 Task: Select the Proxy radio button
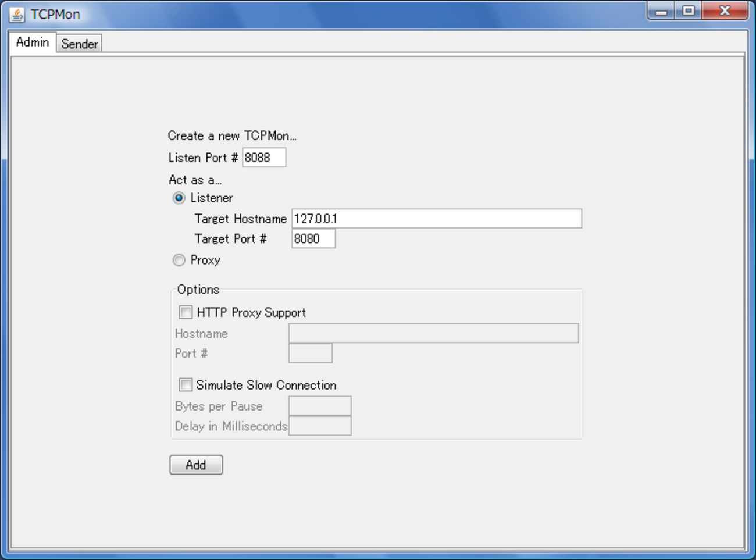(179, 260)
